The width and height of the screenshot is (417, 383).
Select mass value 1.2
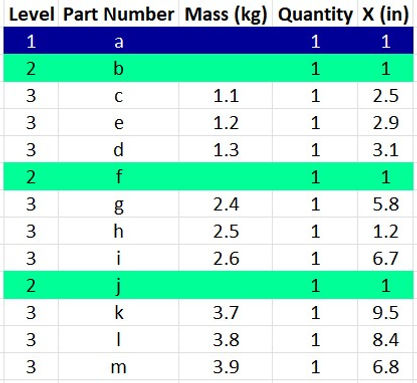(x=226, y=122)
